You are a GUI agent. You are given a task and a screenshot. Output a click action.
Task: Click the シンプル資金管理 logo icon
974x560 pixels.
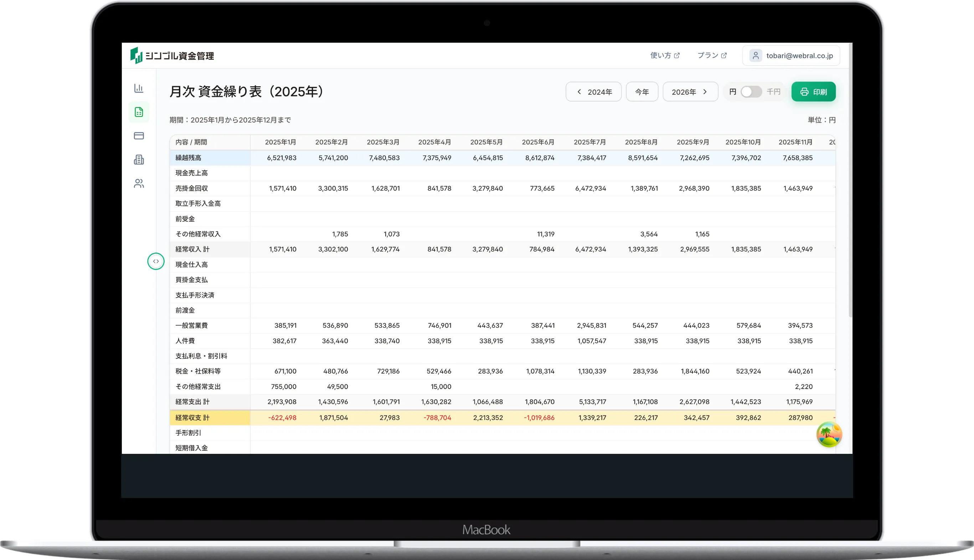tap(137, 55)
